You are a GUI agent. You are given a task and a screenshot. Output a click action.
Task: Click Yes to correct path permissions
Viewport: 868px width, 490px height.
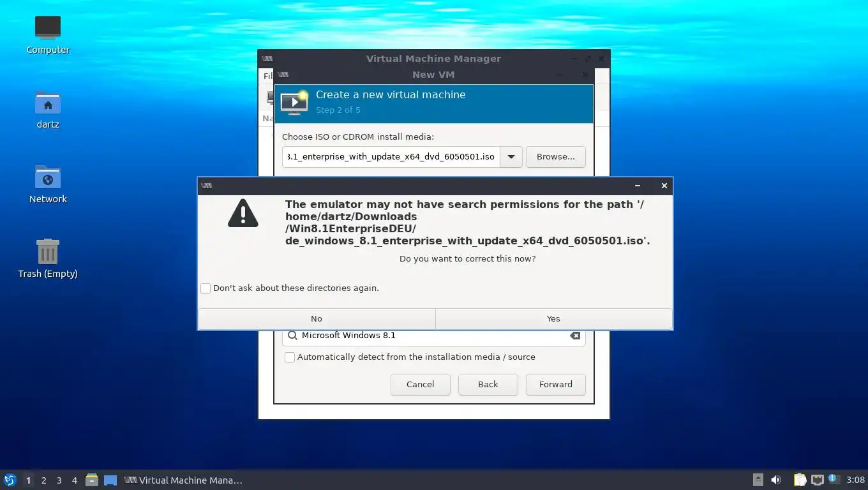[x=553, y=318]
